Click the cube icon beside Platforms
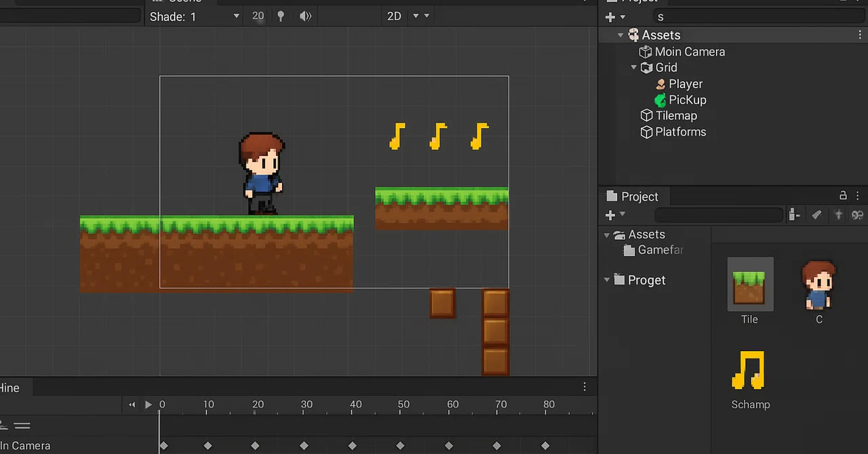 646,132
